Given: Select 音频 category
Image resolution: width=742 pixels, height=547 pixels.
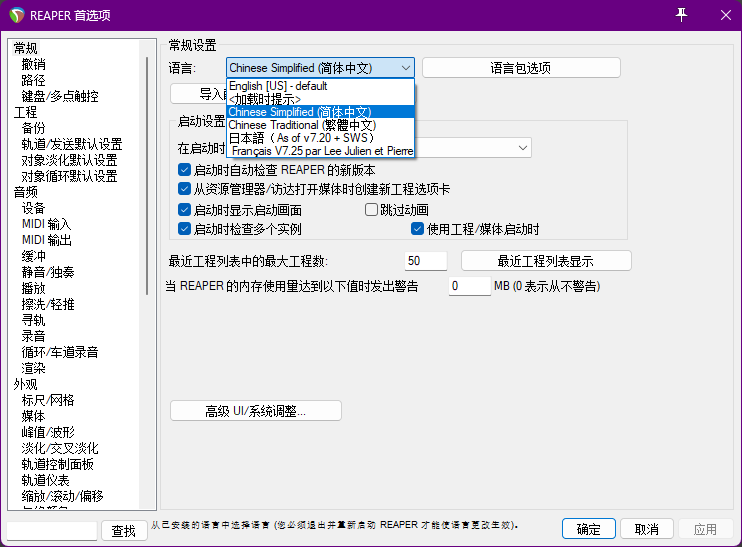Looking at the screenshot, I should pos(26,192).
